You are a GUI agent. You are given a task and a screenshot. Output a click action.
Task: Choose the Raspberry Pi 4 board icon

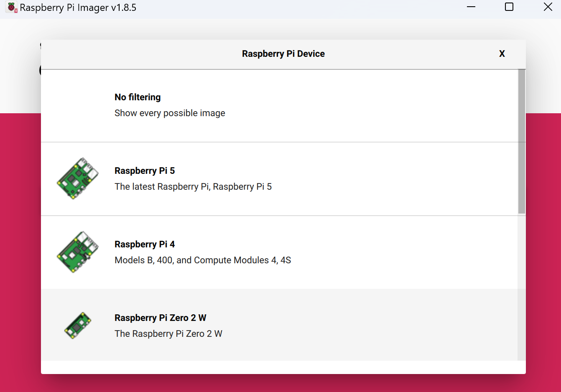[x=78, y=252]
